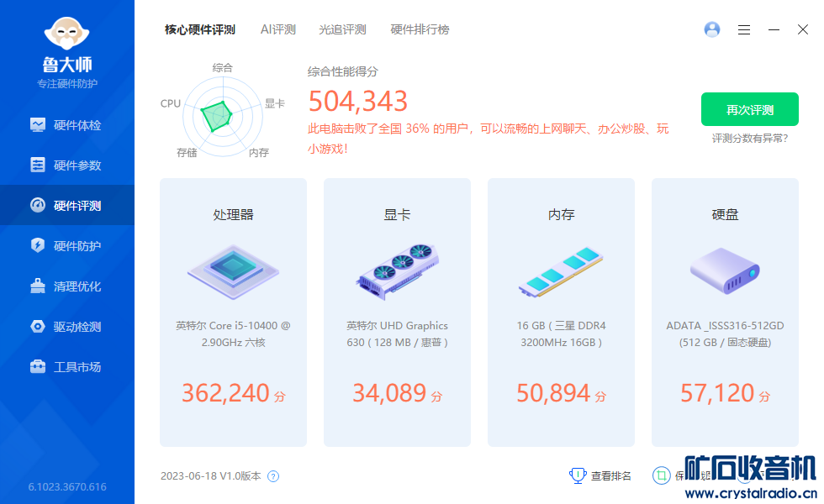Click the 查看排名 link
This screenshot has height=504, width=824.
click(611, 475)
